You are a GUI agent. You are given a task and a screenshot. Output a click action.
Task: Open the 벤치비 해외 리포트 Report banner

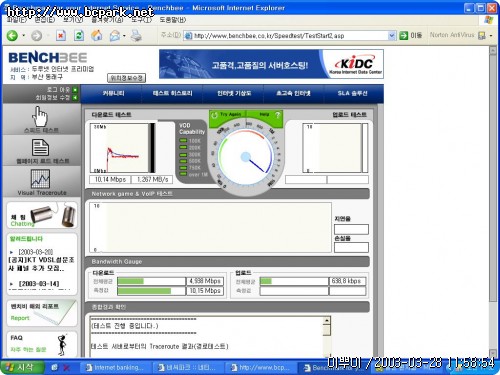tap(42, 313)
